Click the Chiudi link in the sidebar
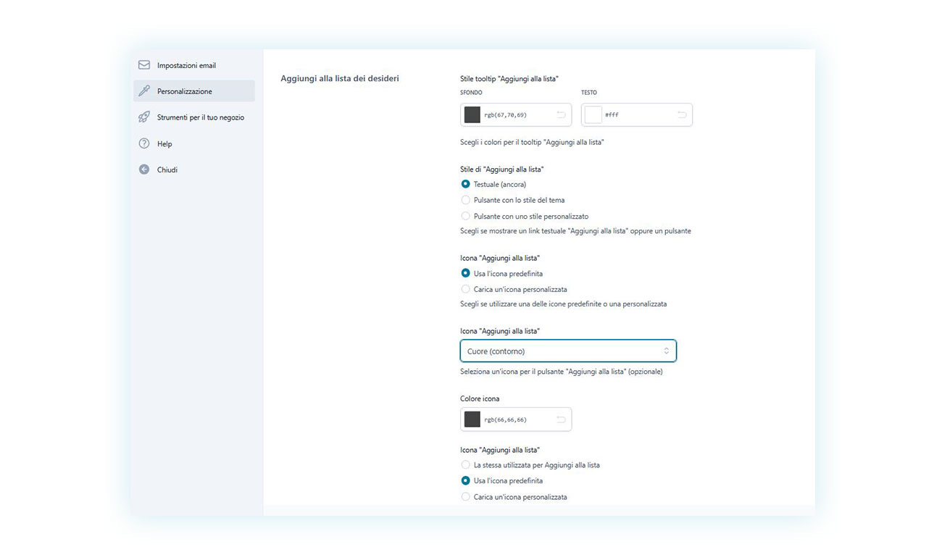 point(167,170)
